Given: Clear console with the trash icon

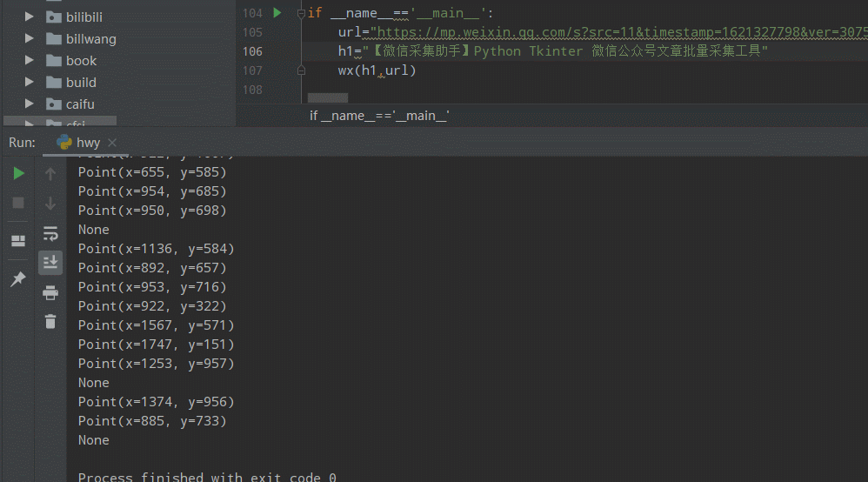Looking at the screenshot, I should 50,321.
